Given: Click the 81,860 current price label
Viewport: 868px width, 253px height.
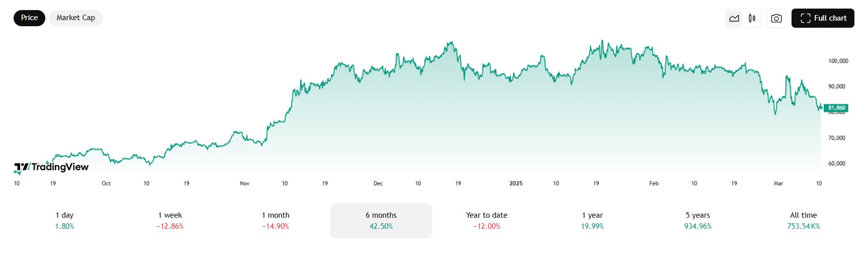Looking at the screenshot, I should (837, 108).
